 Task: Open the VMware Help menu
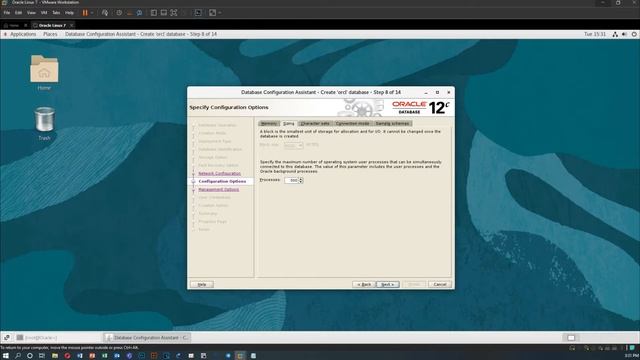(x=69, y=13)
